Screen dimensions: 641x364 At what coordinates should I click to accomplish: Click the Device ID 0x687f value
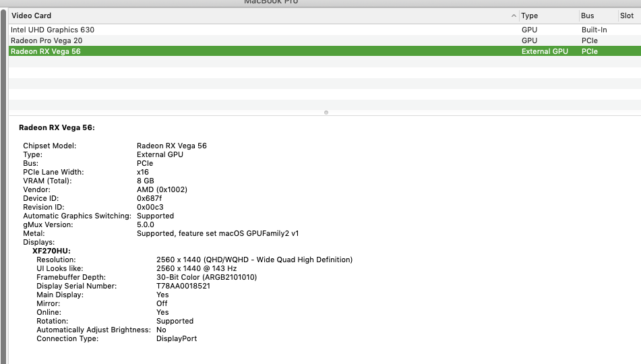(149, 198)
